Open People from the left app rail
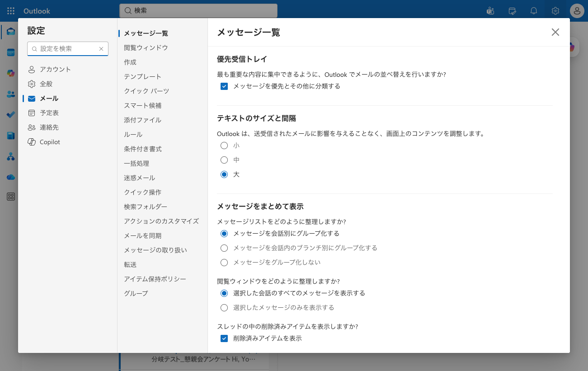588x371 pixels. click(11, 94)
